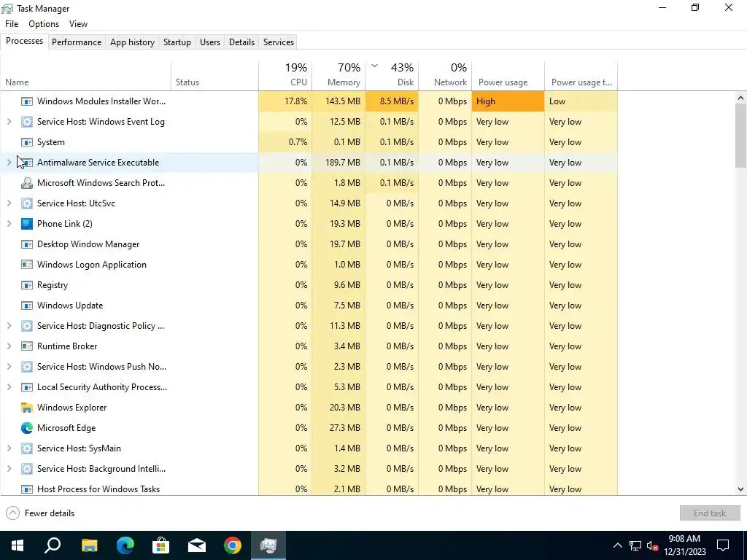The image size is (747, 560).
Task: Expand Service Host: SysMain group
Action: (x=9, y=448)
